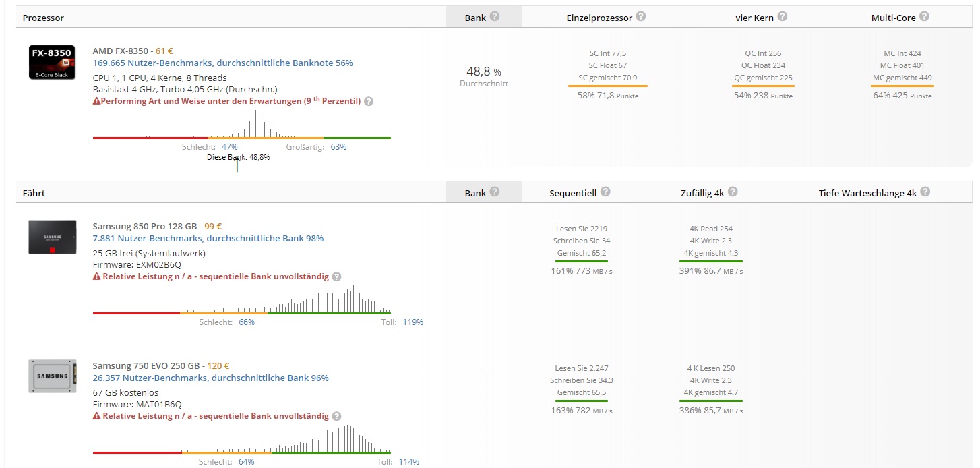The image size is (980, 468).
Task: Click help icon beside Sequentiell
Action: 605,192
